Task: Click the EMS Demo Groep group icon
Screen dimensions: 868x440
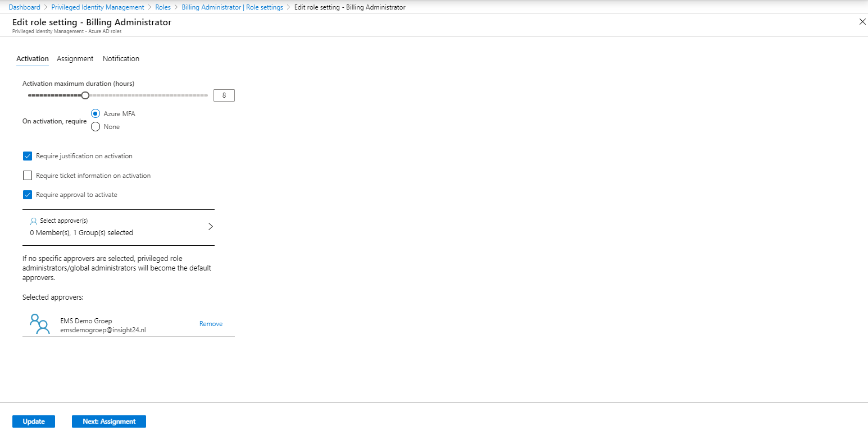Action: [x=39, y=324]
